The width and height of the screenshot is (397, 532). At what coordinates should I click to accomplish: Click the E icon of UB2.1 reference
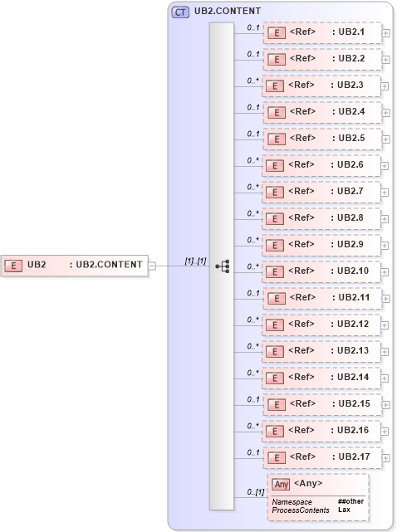[277, 33]
